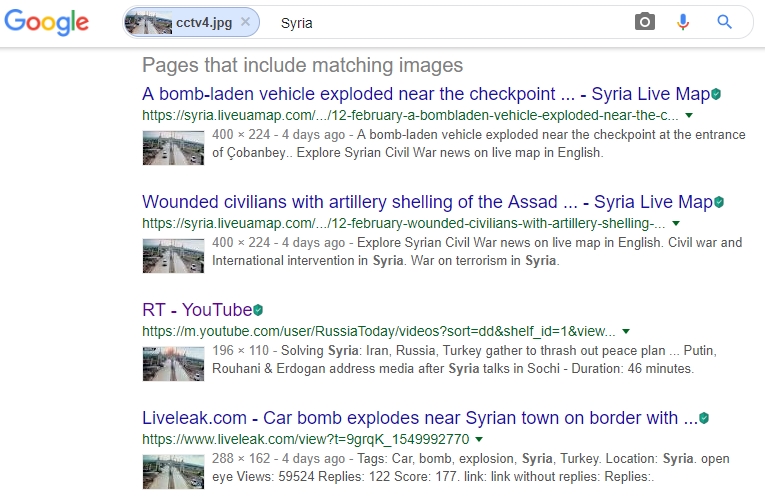This screenshot has height=498, width=765.
Task: Expand dropdown arrow after liveleak.com URL
Action: click(x=479, y=439)
